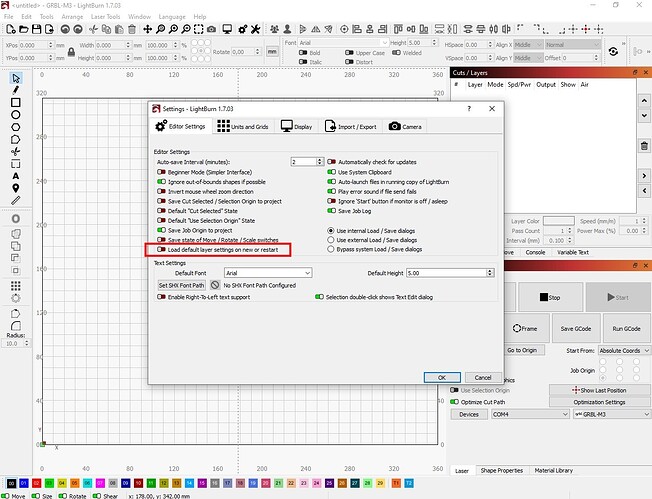Click Set SHX Font Path button
Viewport: 652px width, 499px height.
tap(181, 285)
